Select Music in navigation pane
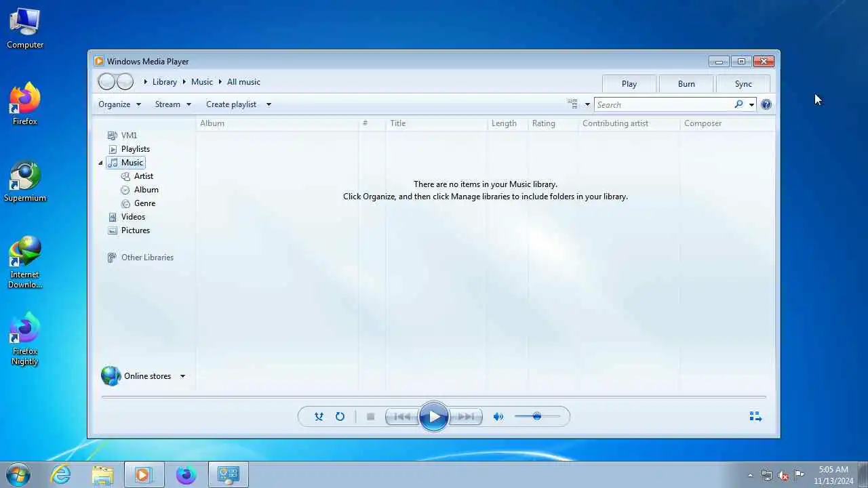The width and height of the screenshot is (868, 488). point(125,163)
